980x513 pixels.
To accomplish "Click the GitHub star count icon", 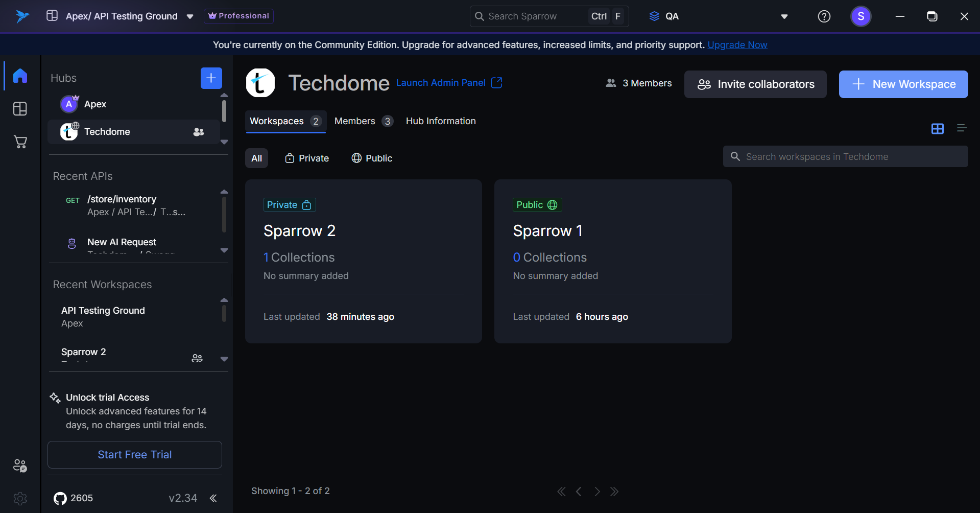I will (x=61, y=498).
